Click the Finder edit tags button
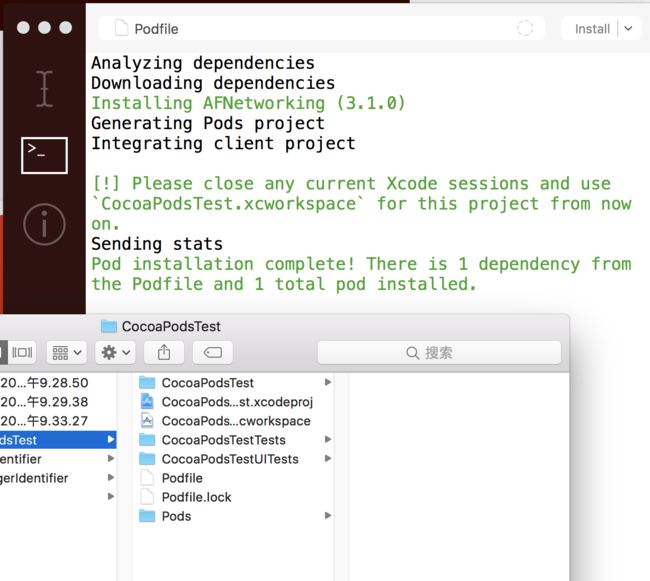Image resolution: width=650 pixels, height=581 pixels. tap(213, 352)
